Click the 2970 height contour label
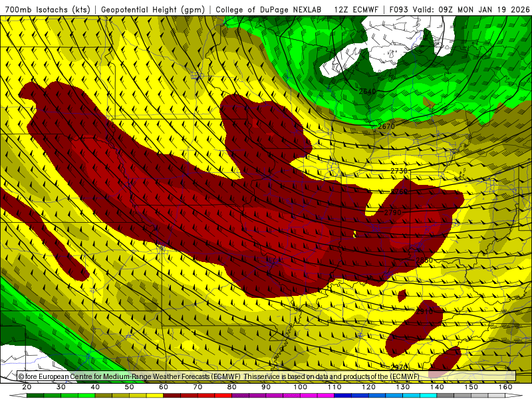The width and height of the screenshot is (532, 399). click(x=399, y=368)
